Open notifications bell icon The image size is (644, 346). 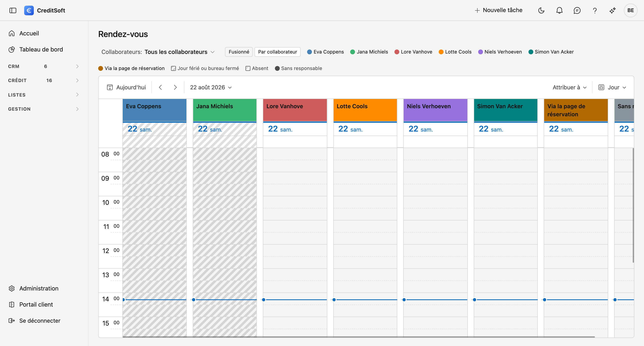tap(559, 10)
